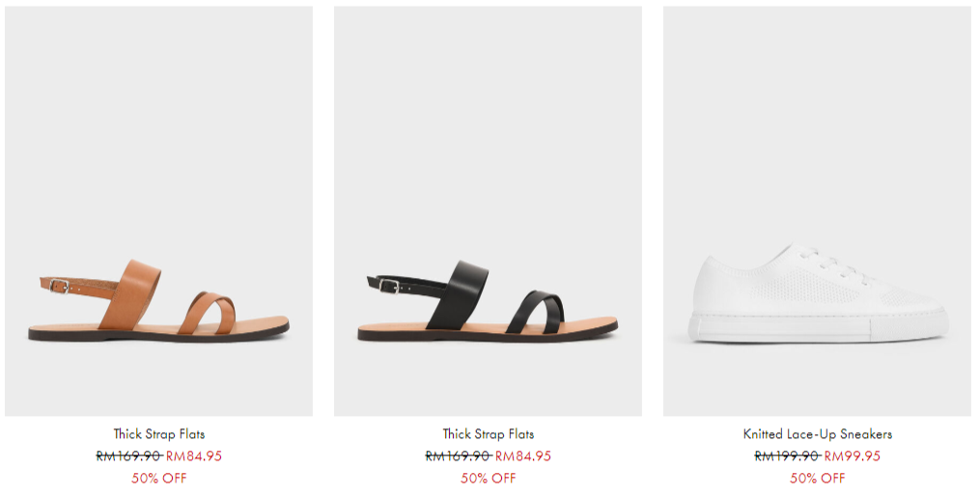980x497 pixels.
Task: Click the struck-through RM199.90 sneaker price
Action: pos(788,456)
